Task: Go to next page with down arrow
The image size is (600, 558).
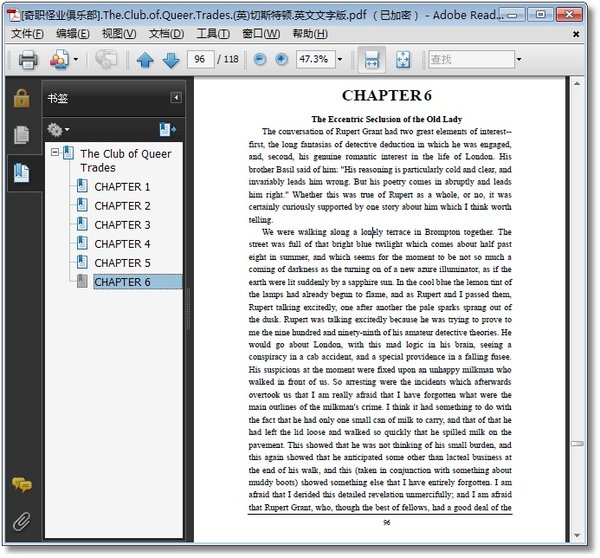Action: coord(171,60)
